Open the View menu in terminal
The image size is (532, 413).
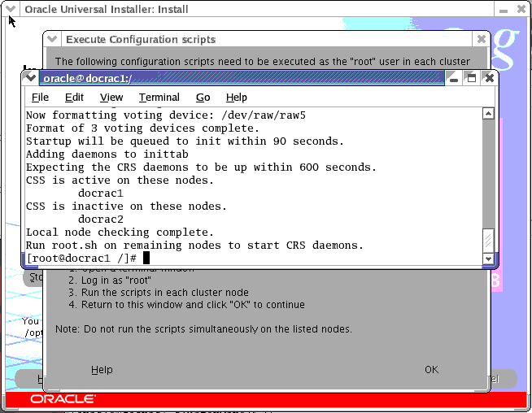pyautogui.click(x=111, y=98)
